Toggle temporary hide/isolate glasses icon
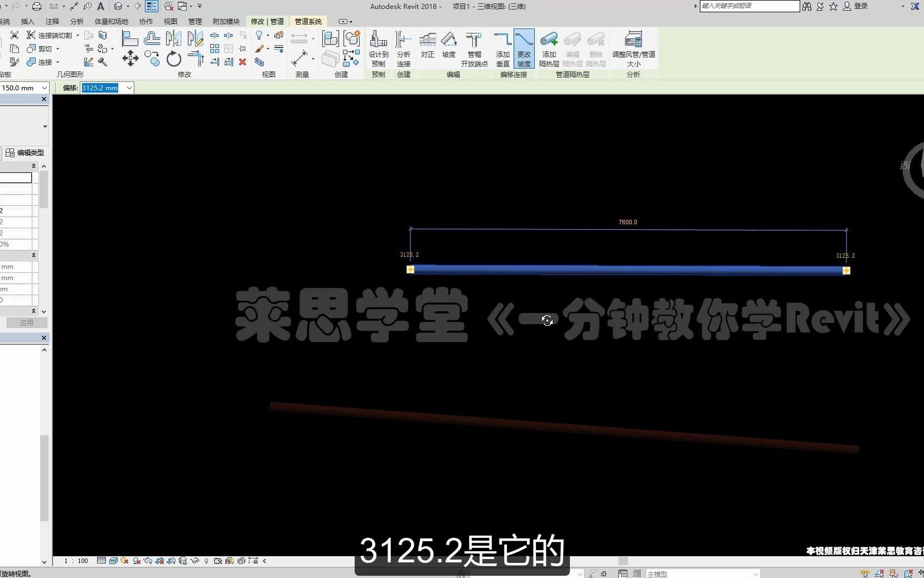This screenshot has width=924, height=578. [x=195, y=561]
